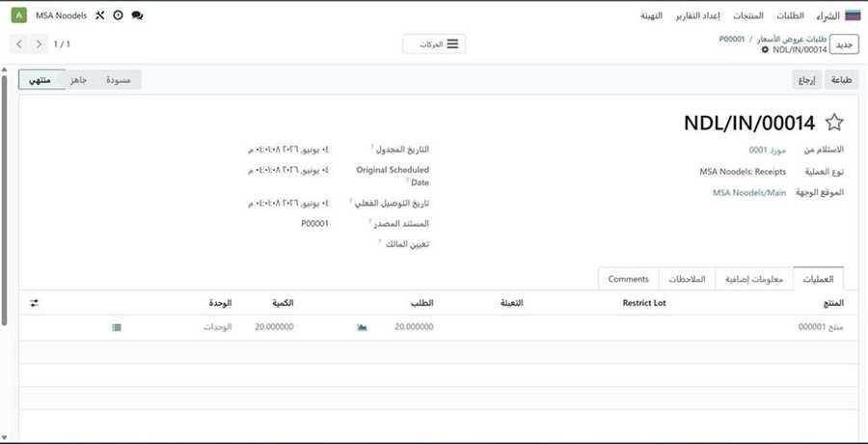
Task: Click the purchase app icon next to الشراء
Action: [x=854, y=15]
